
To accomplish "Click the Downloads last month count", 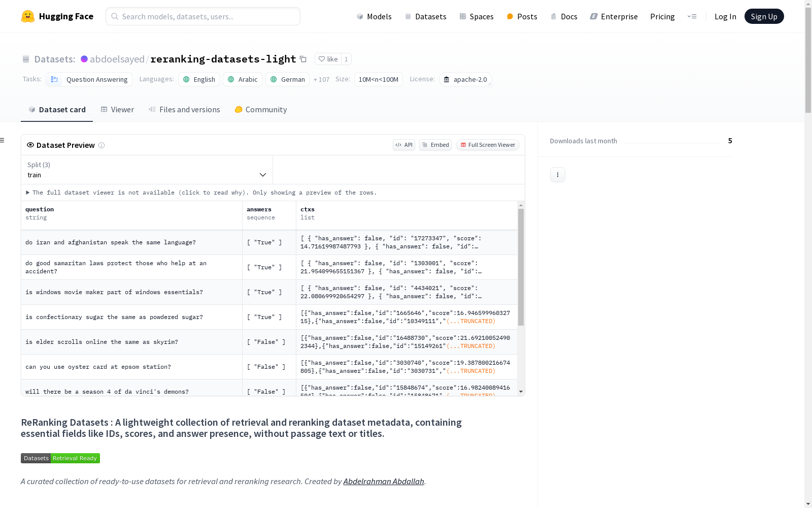I will coord(730,141).
